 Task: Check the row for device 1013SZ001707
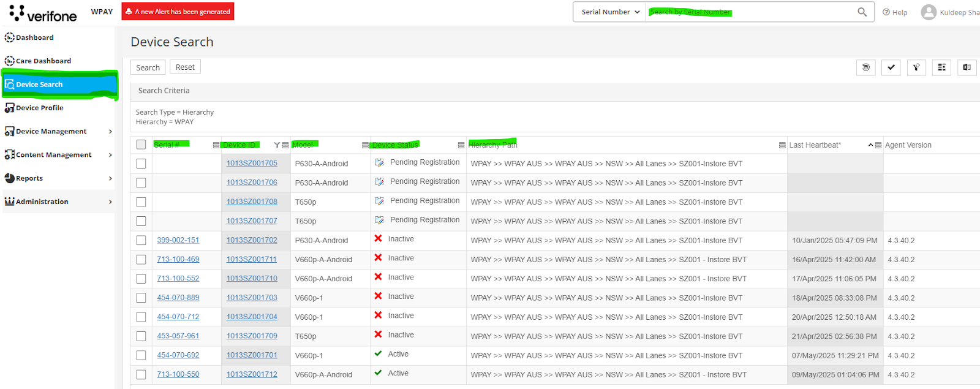pos(141,221)
